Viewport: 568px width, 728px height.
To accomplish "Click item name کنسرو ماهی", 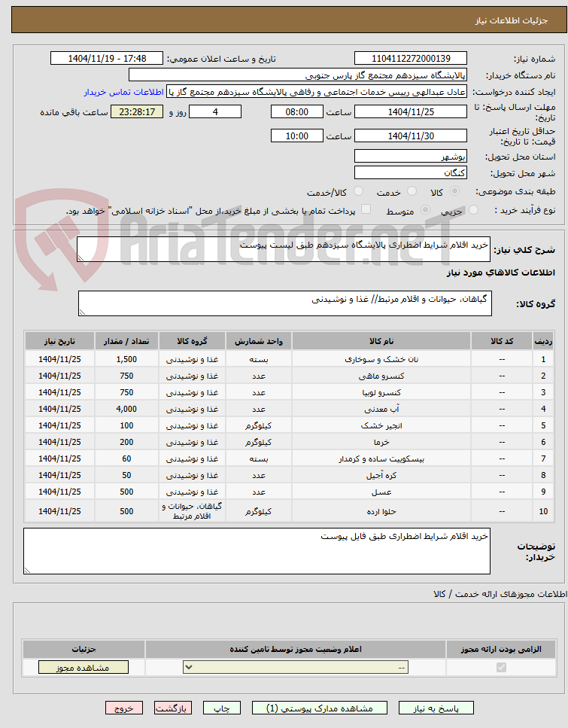I will pos(381,376).
